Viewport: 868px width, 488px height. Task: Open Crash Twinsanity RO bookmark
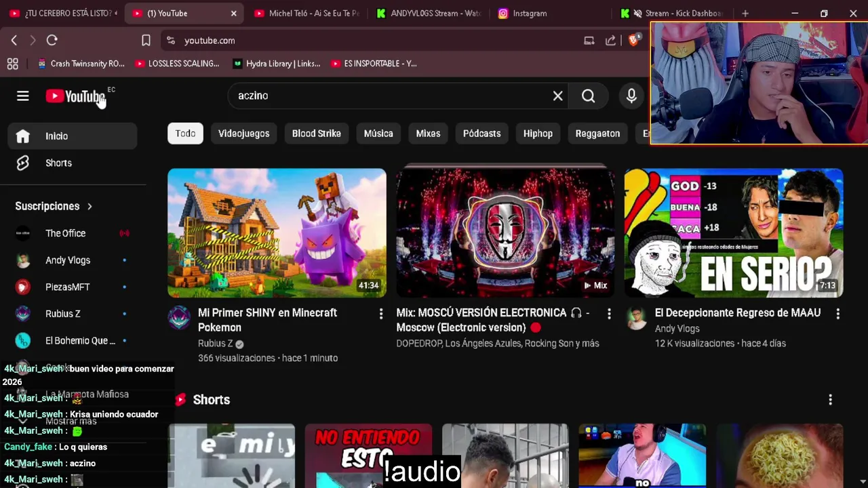81,64
